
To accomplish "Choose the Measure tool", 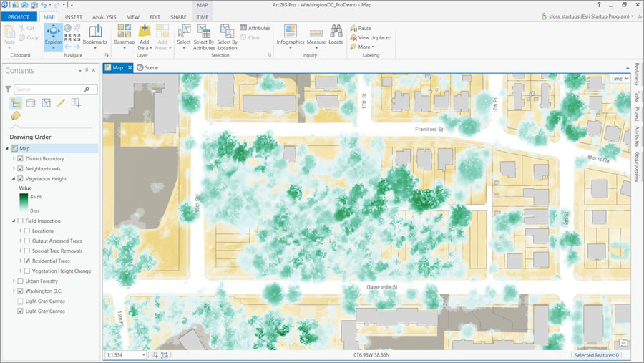I will click(x=316, y=37).
